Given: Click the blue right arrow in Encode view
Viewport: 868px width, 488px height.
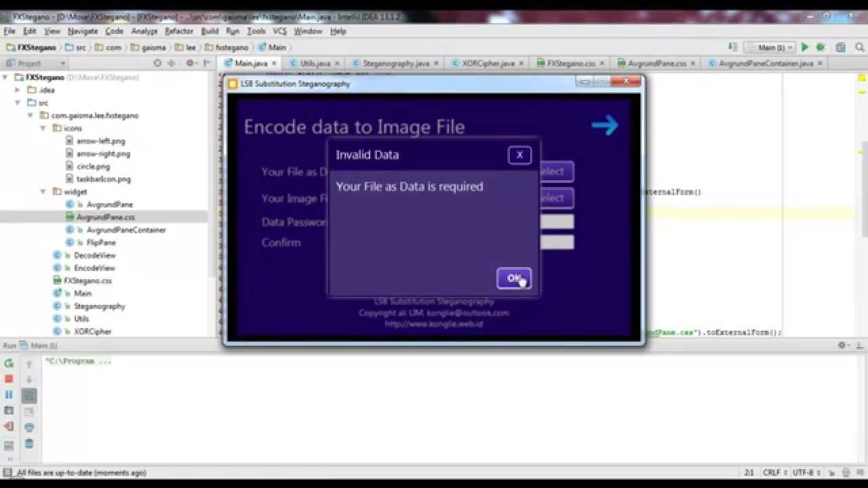Looking at the screenshot, I should pos(604,125).
